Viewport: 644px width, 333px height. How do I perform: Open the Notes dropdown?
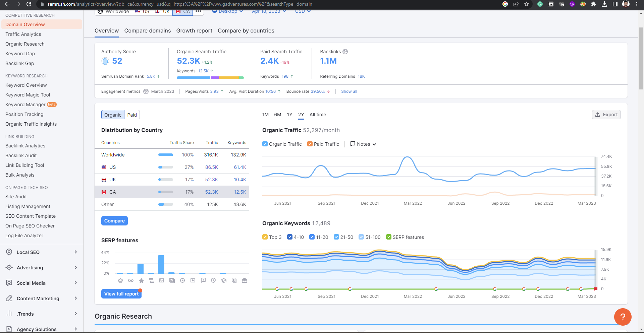pyautogui.click(x=363, y=144)
